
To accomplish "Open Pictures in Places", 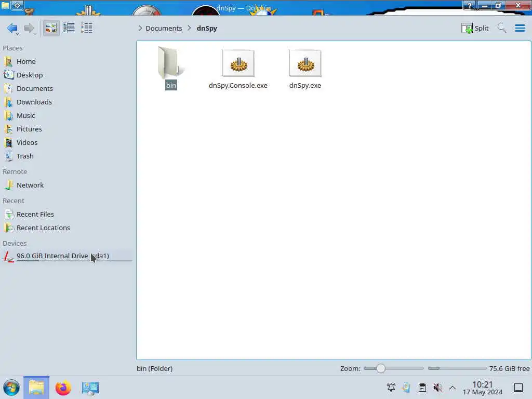I will tap(66, 129).
